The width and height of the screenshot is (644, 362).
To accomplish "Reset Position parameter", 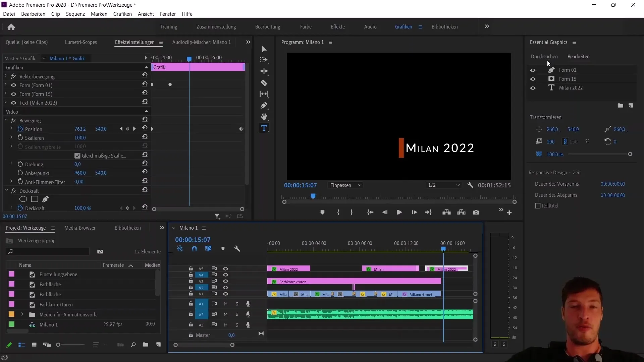I will [x=145, y=128].
